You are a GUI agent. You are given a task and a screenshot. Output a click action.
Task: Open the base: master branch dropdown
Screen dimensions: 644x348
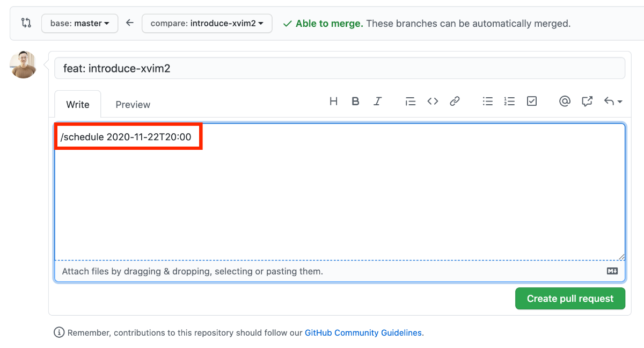pos(79,23)
